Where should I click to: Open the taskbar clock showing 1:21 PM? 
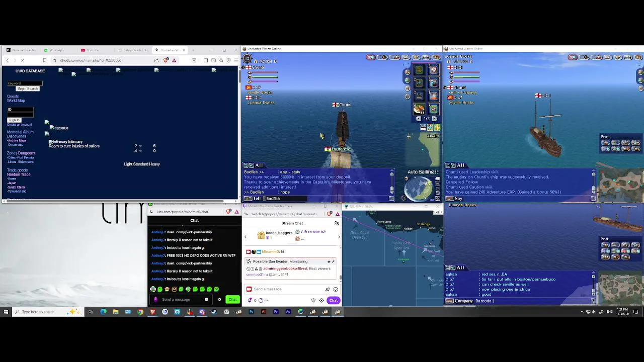click(x=622, y=312)
